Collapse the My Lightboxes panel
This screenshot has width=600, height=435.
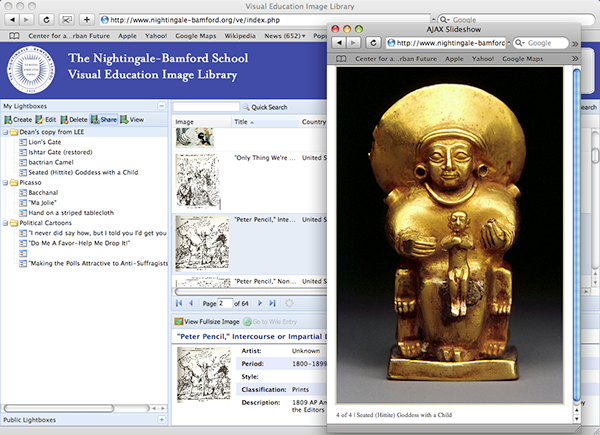161,106
